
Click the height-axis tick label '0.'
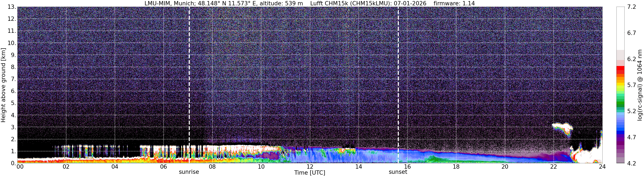coord(13,163)
